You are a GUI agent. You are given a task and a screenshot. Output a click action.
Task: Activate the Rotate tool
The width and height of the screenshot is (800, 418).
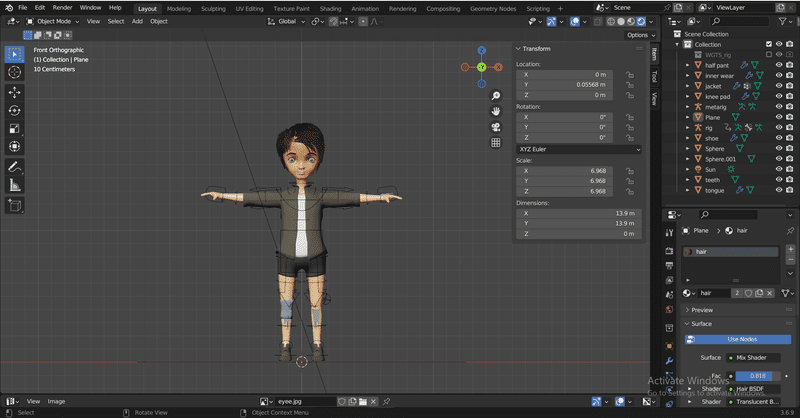pyautogui.click(x=15, y=110)
